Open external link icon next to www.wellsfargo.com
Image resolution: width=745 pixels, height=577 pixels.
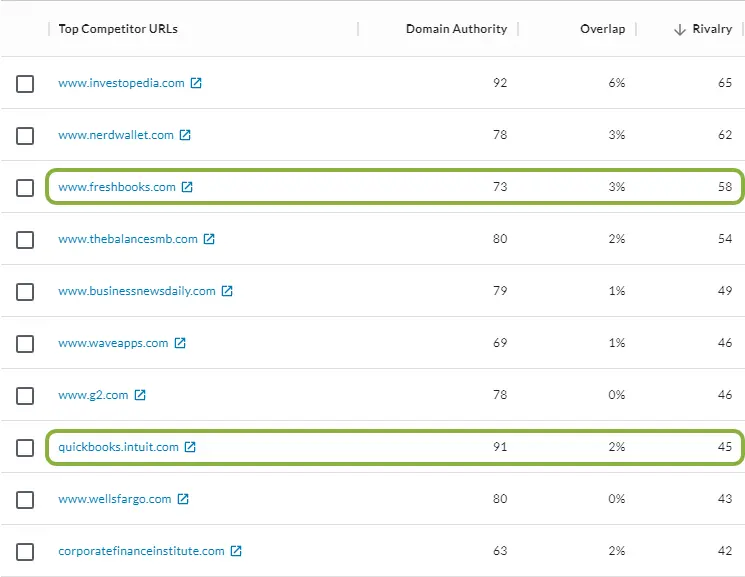[x=183, y=499]
